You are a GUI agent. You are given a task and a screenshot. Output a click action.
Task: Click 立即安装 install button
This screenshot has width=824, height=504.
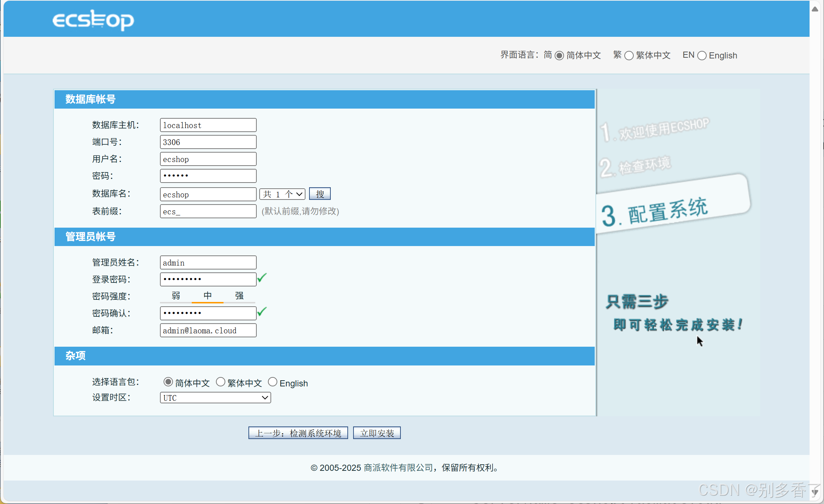pos(377,433)
